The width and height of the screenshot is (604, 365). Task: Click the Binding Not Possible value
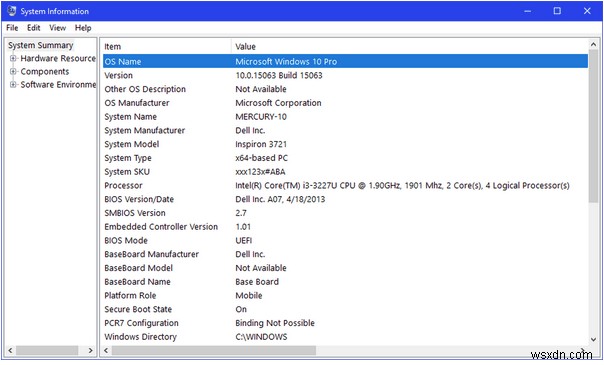point(275,323)
